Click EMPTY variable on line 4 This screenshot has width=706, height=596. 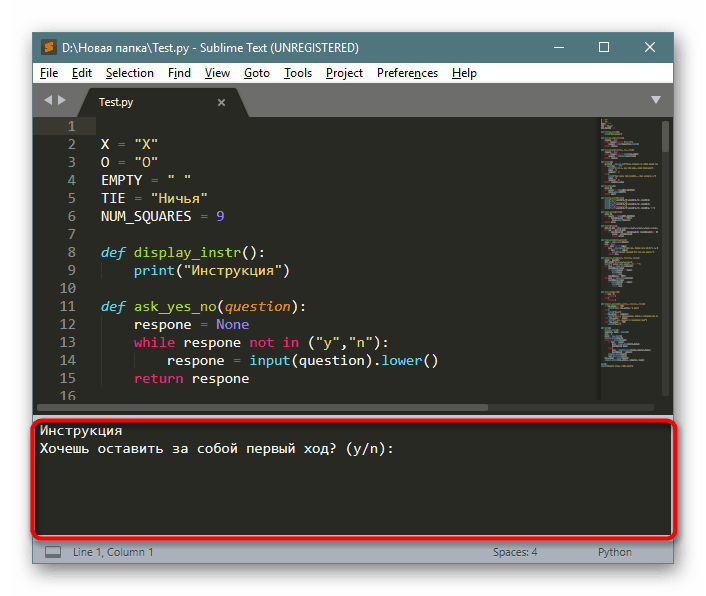point(121,181)
